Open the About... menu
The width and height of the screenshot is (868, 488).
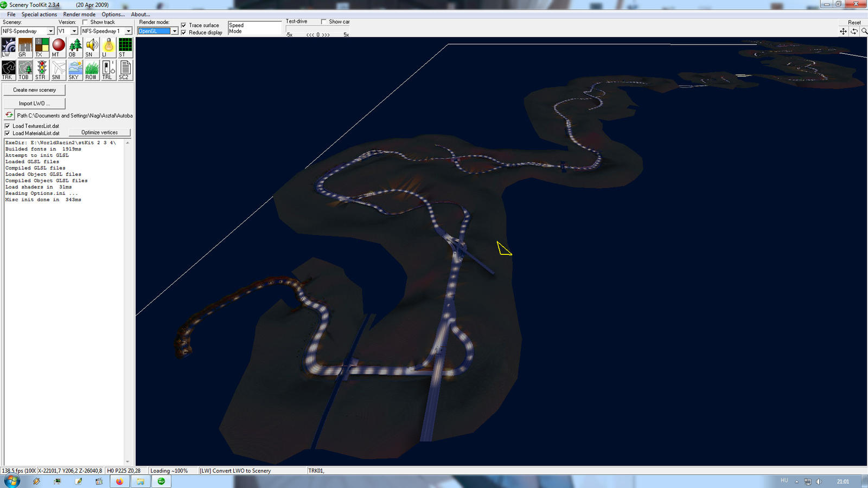click(x=141, y=15)
